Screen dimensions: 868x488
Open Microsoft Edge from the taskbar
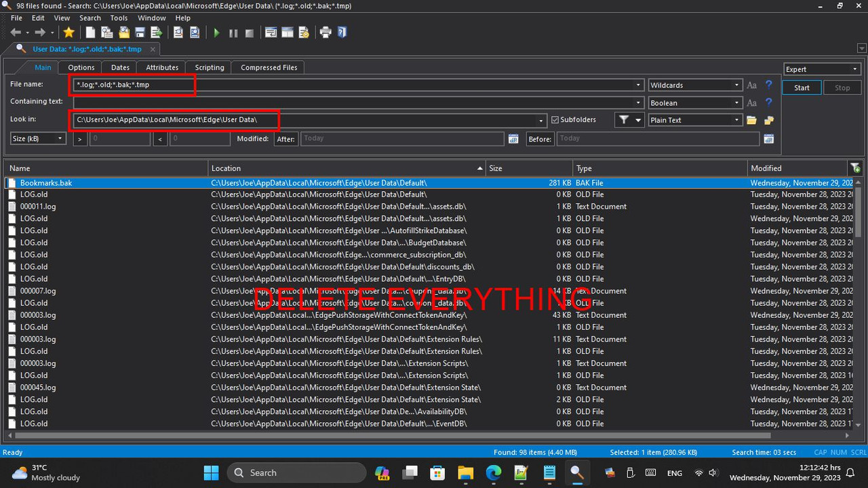point(493,472)
